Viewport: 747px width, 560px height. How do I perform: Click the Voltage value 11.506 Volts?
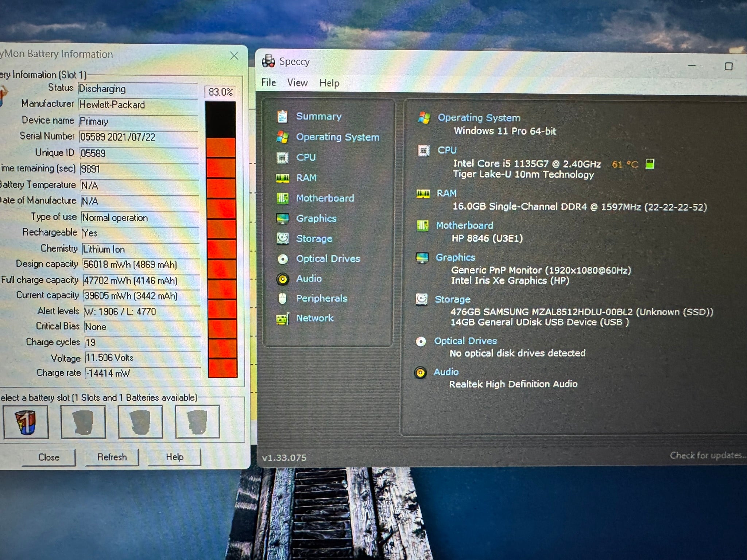(143, 358)
